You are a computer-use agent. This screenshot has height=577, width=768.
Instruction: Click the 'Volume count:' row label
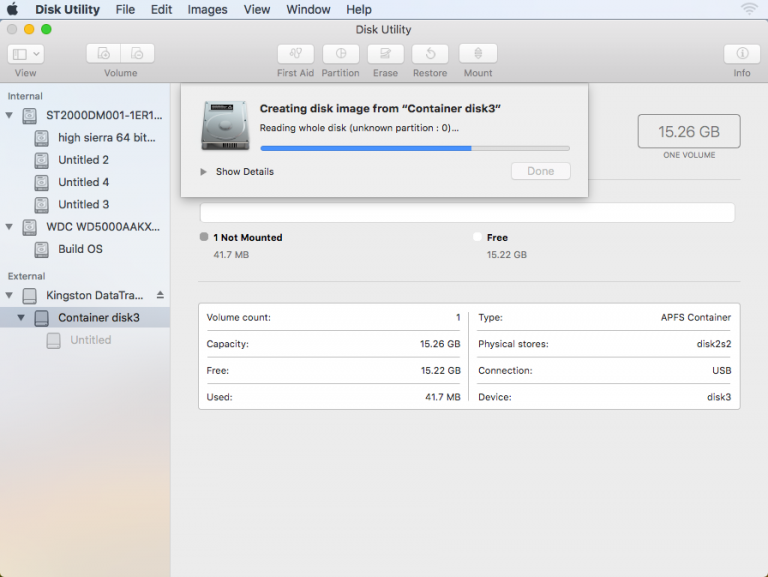[239, 317]
